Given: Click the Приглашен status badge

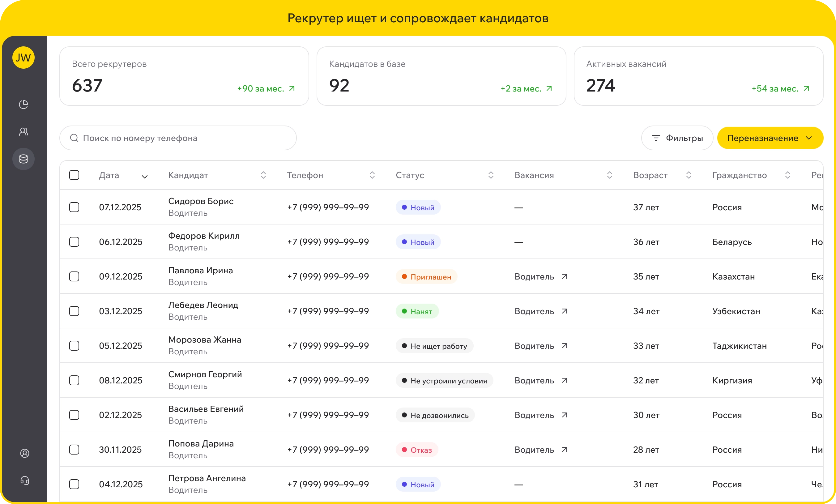Looking at the screenshot, I should point(426,277).
